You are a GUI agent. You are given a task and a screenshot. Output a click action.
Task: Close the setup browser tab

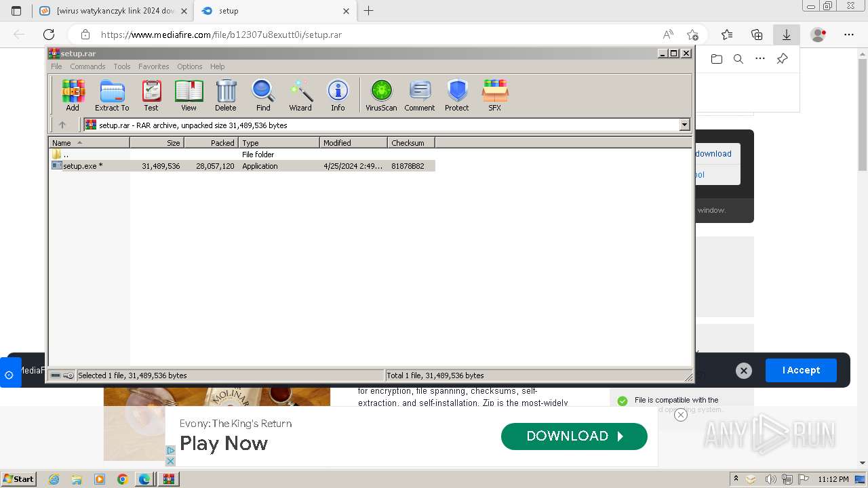click(x=347, y=11)
